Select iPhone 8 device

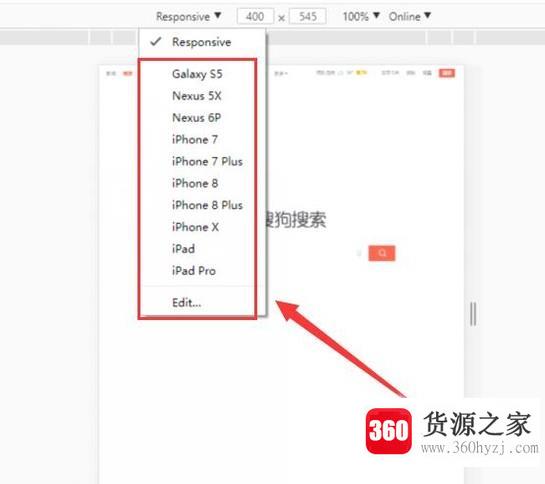pyautogui.click(x=195, y=184)
